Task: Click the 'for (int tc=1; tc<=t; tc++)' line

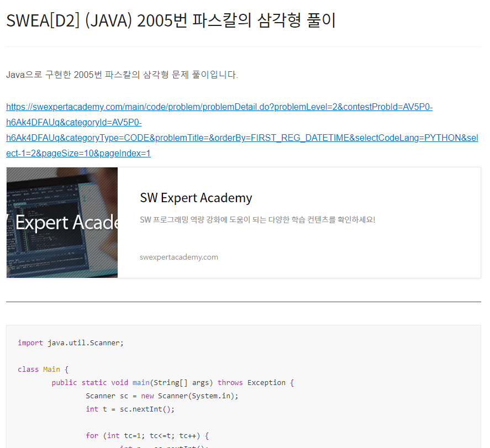Action: 147,435
